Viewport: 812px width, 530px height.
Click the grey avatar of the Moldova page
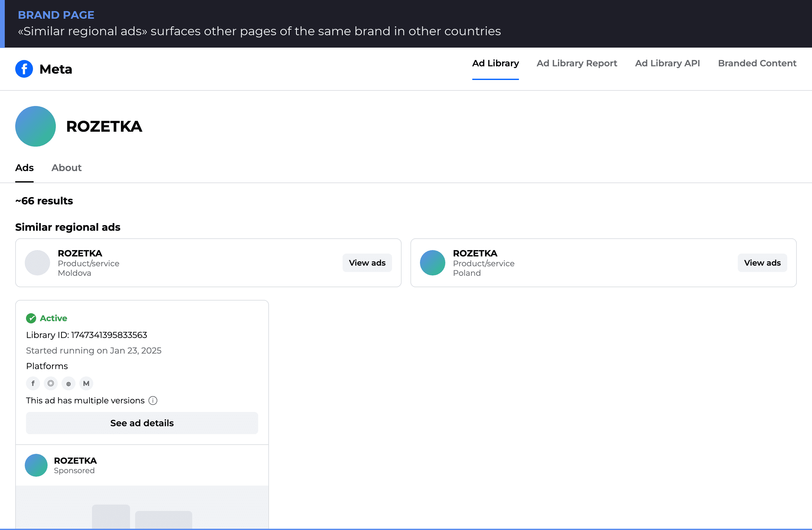click(x=37, y=263)
